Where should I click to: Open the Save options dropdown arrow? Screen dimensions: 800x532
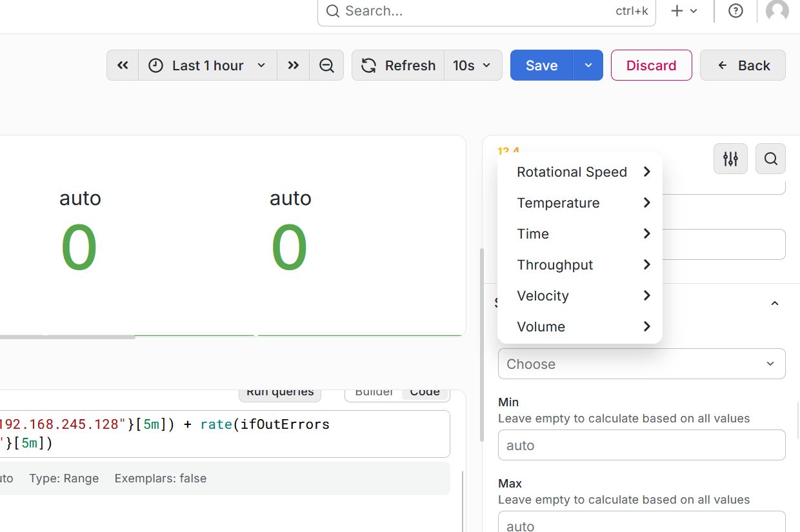(588, 65)
